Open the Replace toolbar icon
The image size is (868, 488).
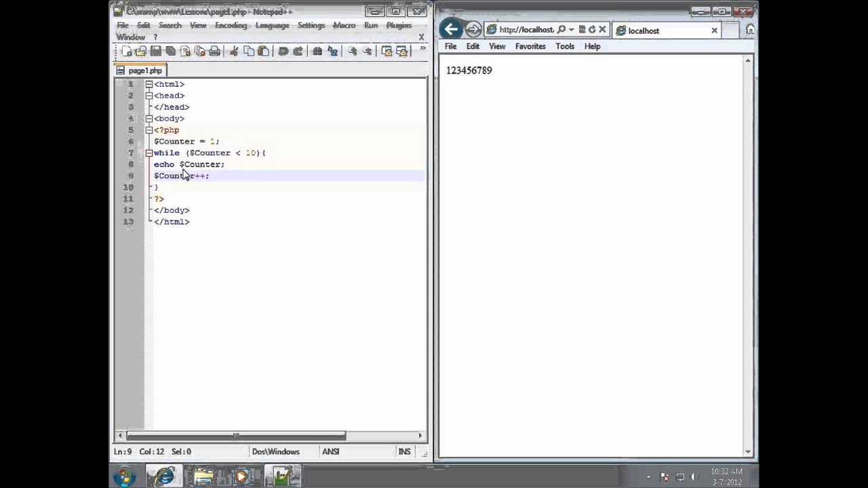[x=332, y=52]
